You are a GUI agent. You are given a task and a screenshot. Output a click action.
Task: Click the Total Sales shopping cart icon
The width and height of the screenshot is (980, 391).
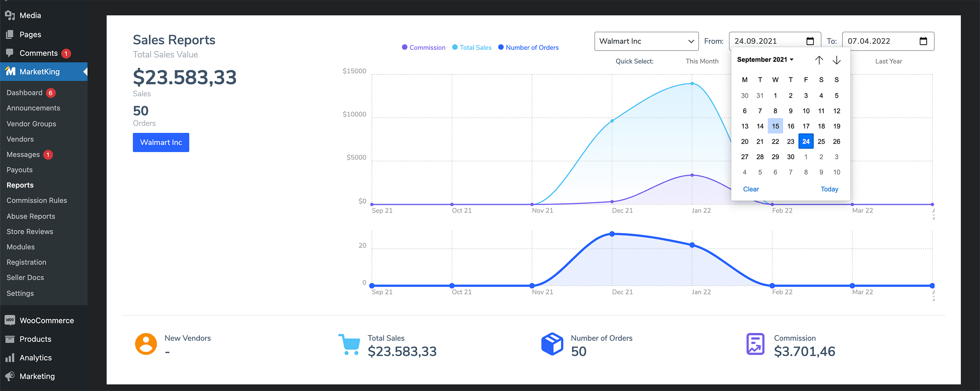349,344
